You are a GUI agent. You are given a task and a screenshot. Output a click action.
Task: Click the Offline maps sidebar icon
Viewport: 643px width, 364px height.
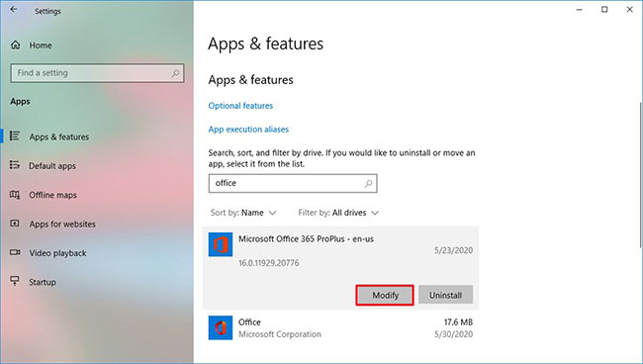coord(15,194)
